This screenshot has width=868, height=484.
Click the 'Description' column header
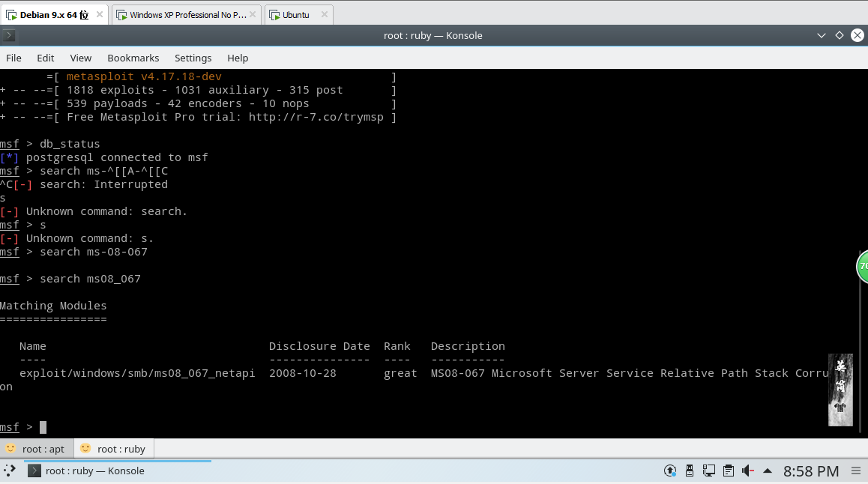coord(468,346)
